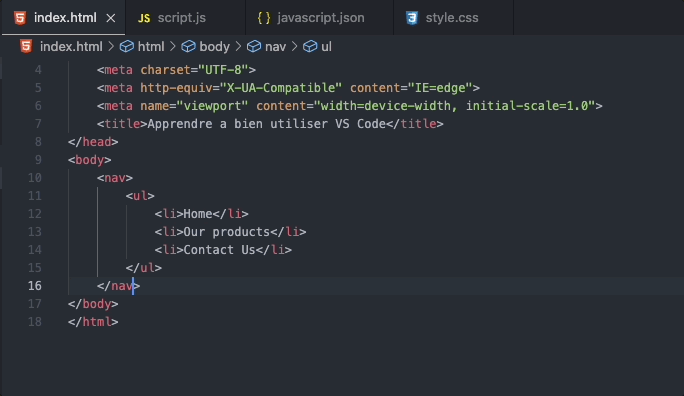This screenshot has height=396, width=684.
Task: Click line number 5 in the gutter
Action: 38,88
